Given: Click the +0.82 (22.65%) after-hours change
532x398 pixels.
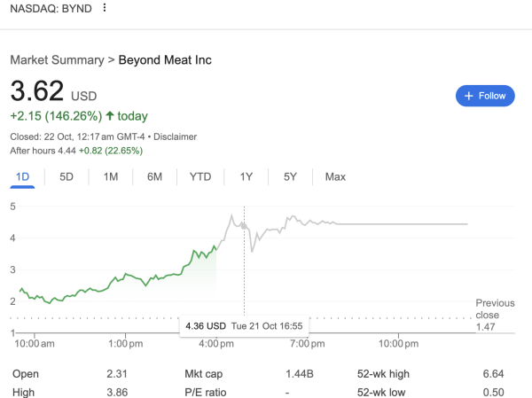Looking at the screenshot, I should pos(111,151).
